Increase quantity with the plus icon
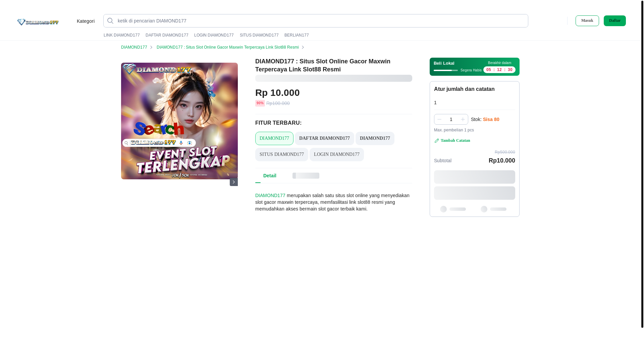Screen dimensions: 644x362 (463, 119)
